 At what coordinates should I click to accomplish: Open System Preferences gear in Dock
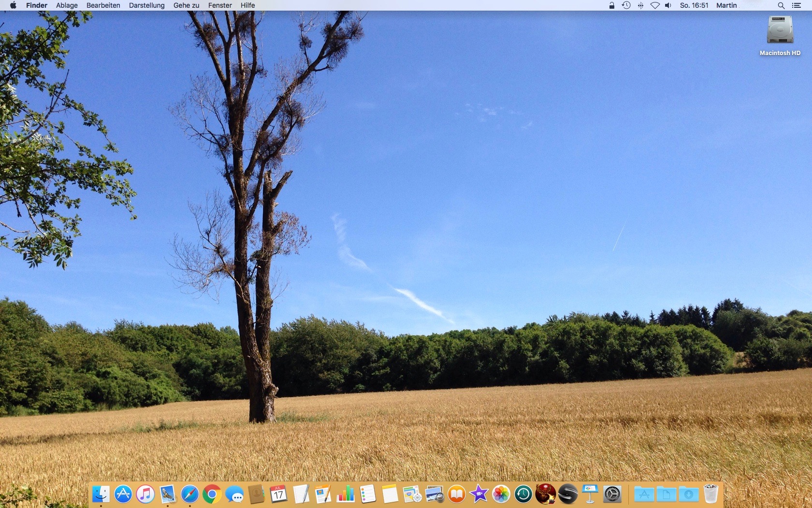coord(612,494)
